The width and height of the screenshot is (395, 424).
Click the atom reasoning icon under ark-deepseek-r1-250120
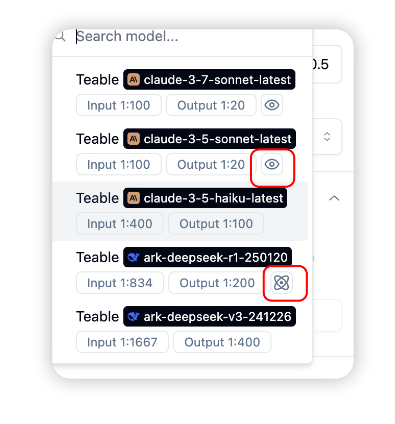(281, 283)
